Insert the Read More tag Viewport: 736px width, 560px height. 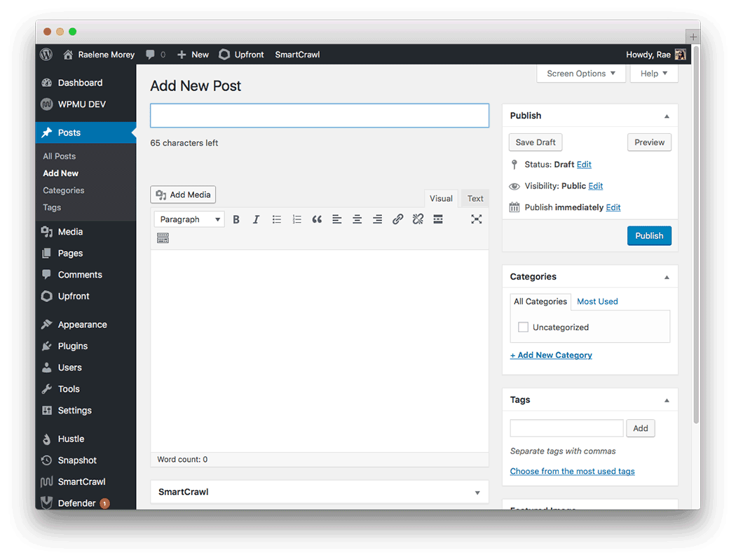pos(437,219)
